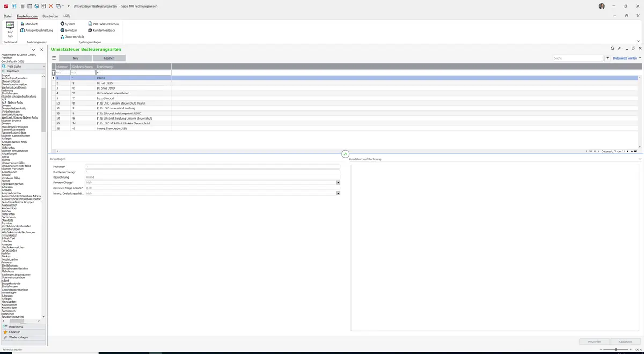The image size is (644, 354).
Task: Open the Hilfe menu
Action: pyautogui.click(x=67, y=16)
